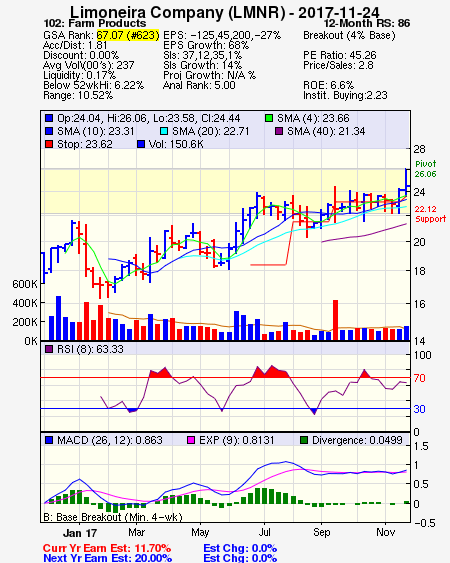The image size is (450, 563).
Task: Click the EPS: -125,45,200,-27% text
Action: point(222,35)
